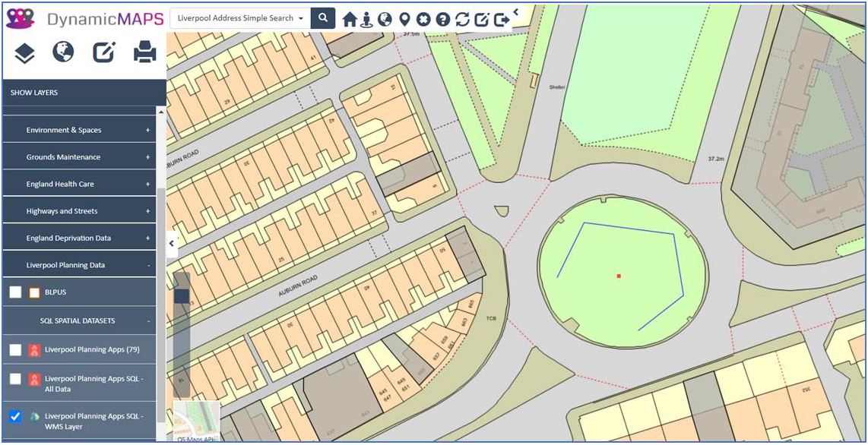Expand the England Health Care group
The image size is (868, 445).
click(81, 184)
